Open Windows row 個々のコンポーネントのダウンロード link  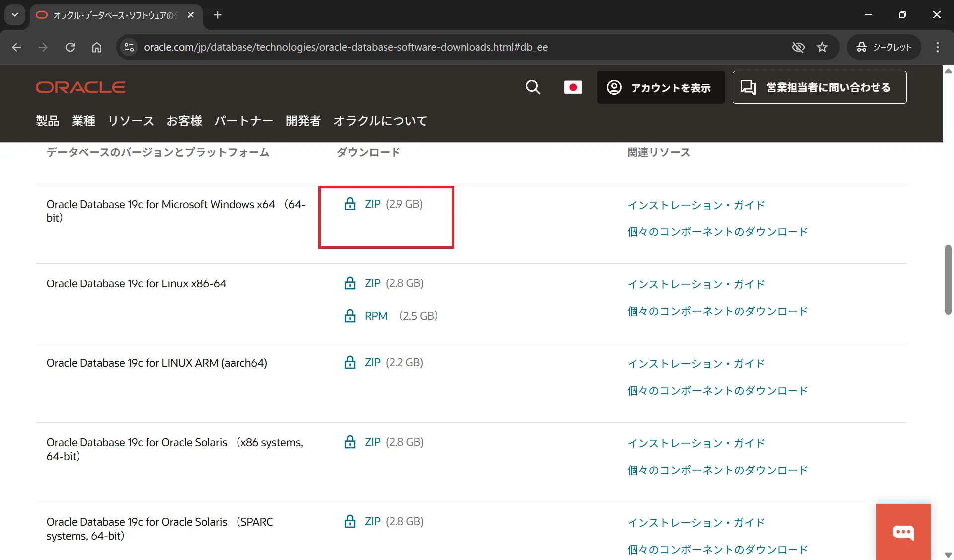click(717, 232)
